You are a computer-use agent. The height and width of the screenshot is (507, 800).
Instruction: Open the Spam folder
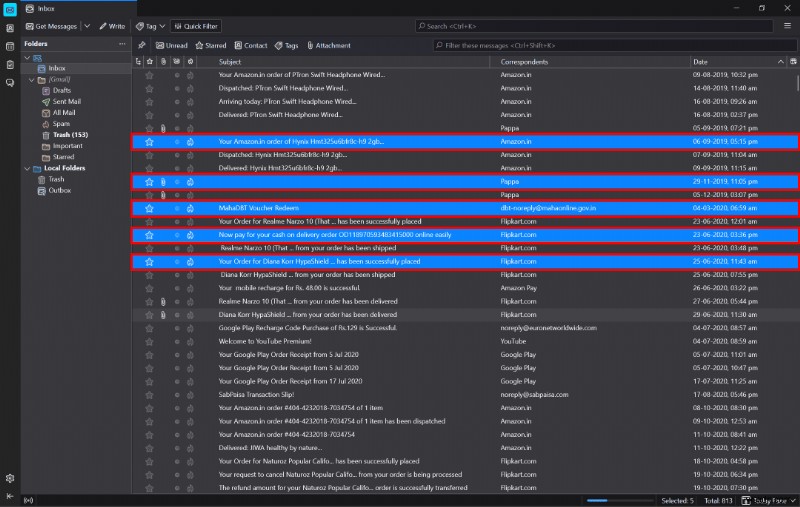pos(61,124)
